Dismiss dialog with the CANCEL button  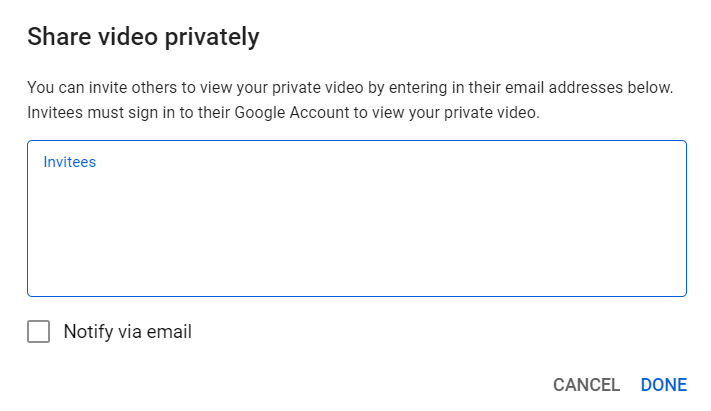click(586, 385)
